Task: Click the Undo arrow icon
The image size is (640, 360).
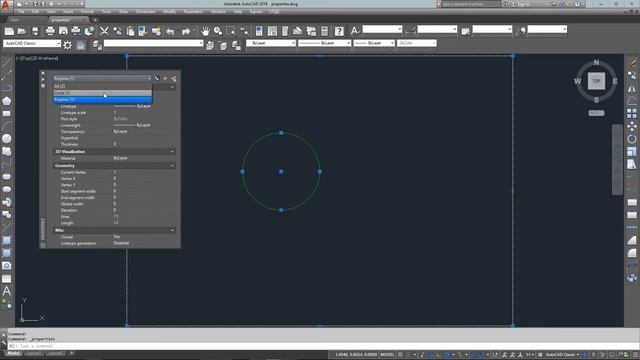Action: tap(170, 31)
